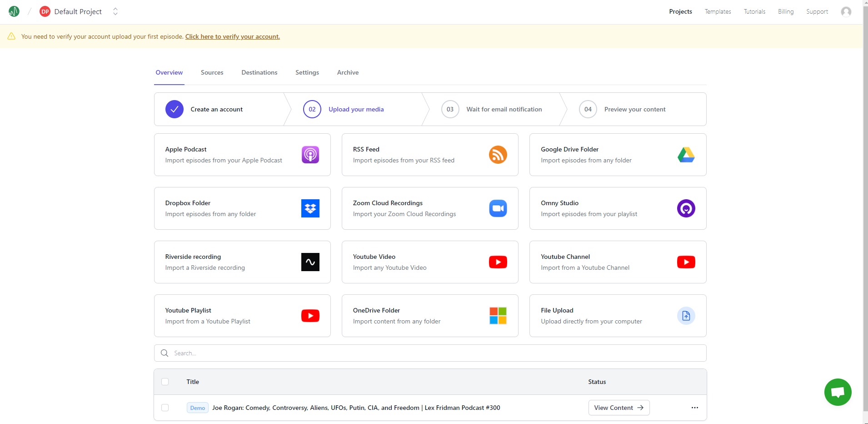Image resolution: width=868 pixels, height=424 pixels.
Task: Click the 02 step circle
Action: [x=312, y=109]
